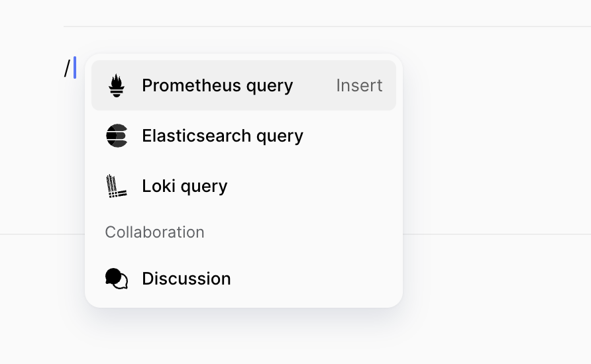This screenshot has height=364, width=591.
Task: Click empty editor area right of the popup
Action: (497, 132)
